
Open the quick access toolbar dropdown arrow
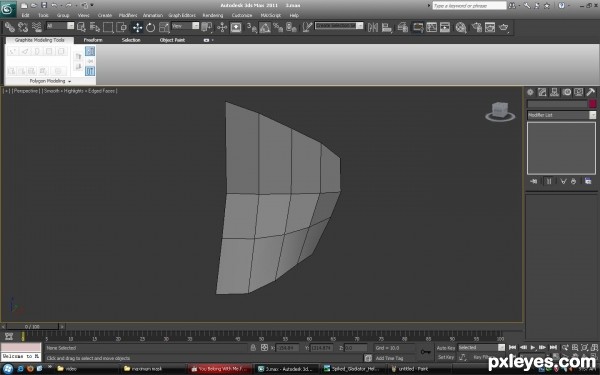pos(92,5)
